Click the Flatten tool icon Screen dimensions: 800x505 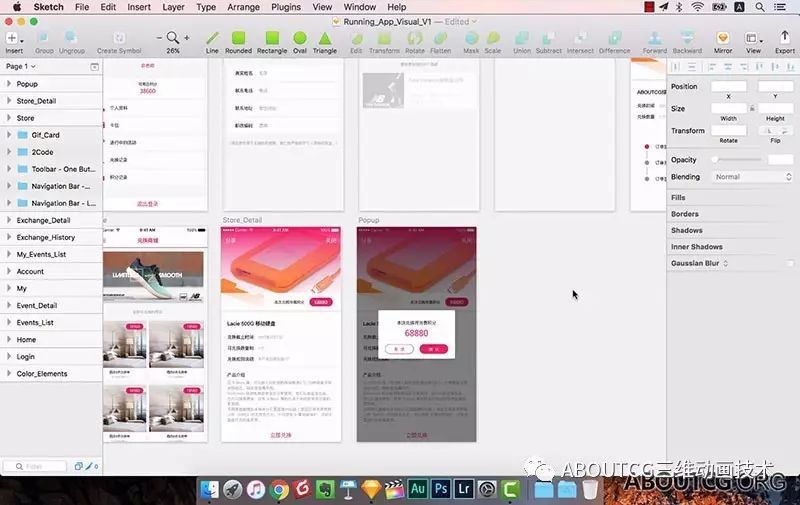point(440,38)
